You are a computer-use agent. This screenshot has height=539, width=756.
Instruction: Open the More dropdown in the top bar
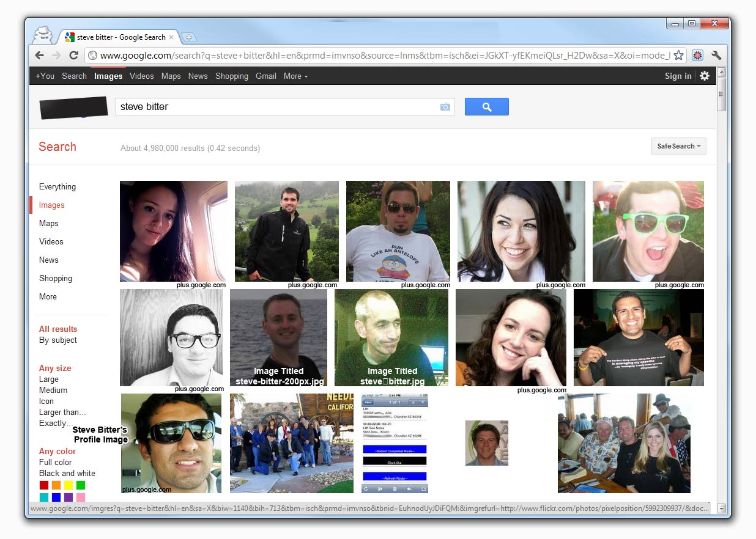[295, 76]
